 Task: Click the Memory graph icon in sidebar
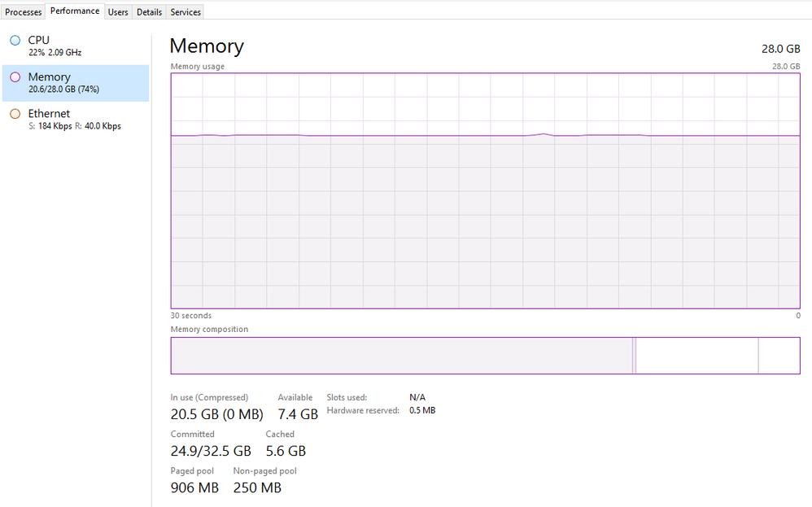point(15,76)
